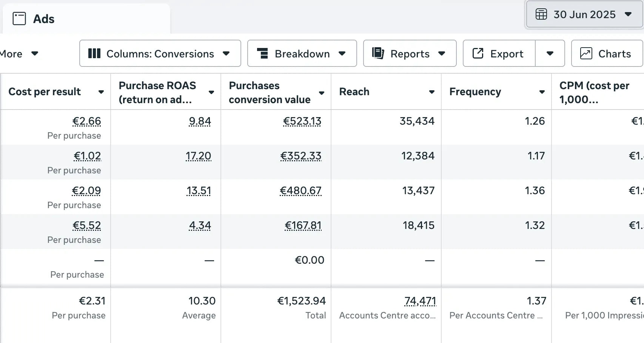
Task: Click the €523.13 purchases conversion value
Action: [302, 121]
